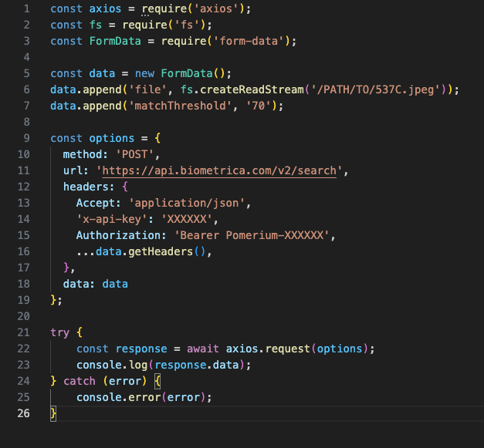Click 'request' method on line 22
The width and height of the screenshot is (484, 448).
point(288,349)
